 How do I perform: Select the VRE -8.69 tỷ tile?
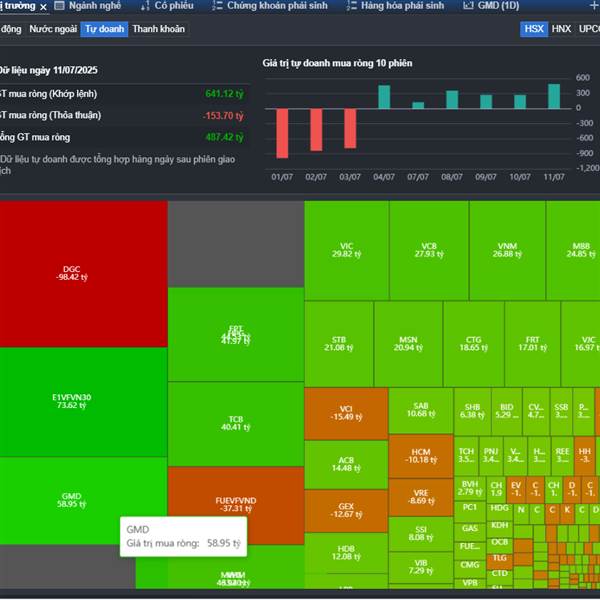pyautogui.click(x=421, y=497)
